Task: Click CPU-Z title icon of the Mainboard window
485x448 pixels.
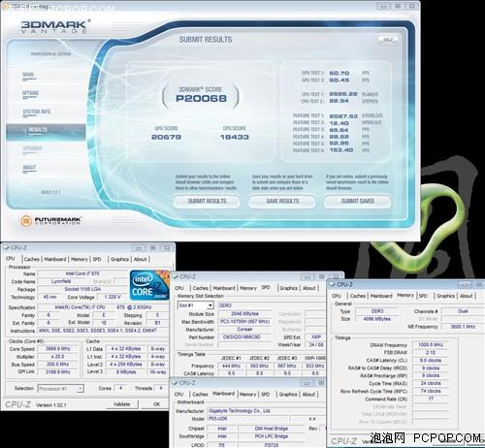Action: (x=175, y=383)
